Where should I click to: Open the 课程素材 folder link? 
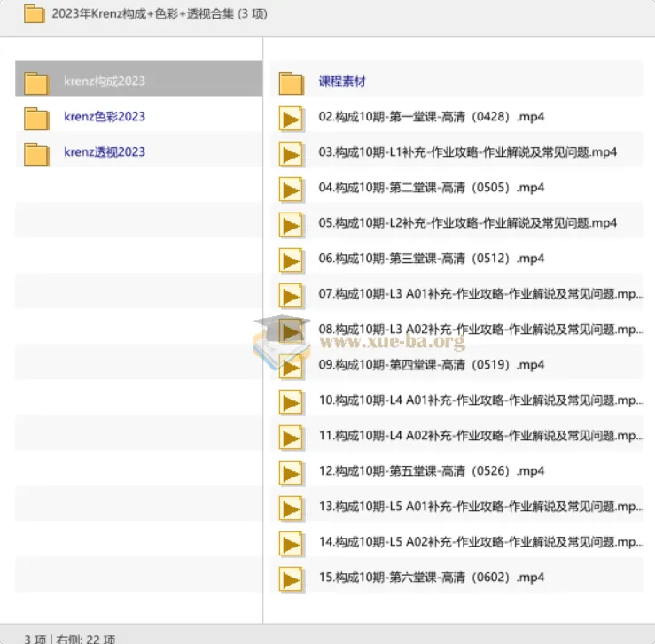click(342, 81)
